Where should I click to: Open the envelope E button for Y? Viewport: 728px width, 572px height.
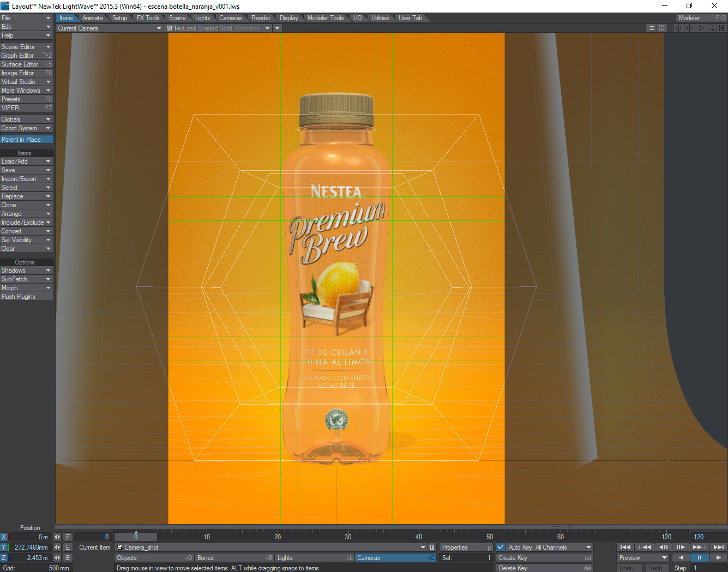(68, 547)
